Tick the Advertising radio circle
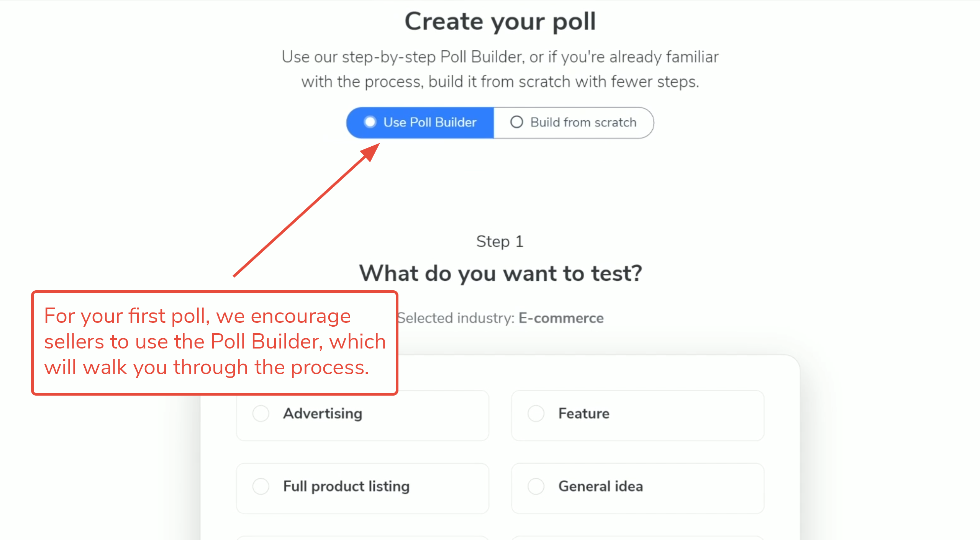 [x=261, y=414]
